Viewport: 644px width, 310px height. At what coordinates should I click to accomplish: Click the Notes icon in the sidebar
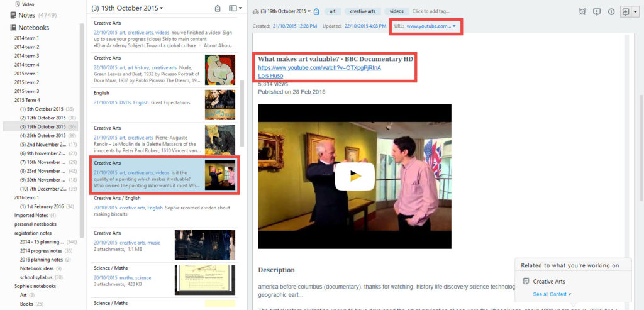pos(13,14)
